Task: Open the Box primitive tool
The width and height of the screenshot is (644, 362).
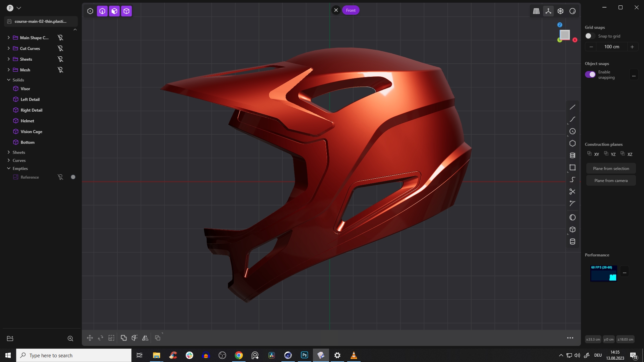Action: click(x=573, y=229)
